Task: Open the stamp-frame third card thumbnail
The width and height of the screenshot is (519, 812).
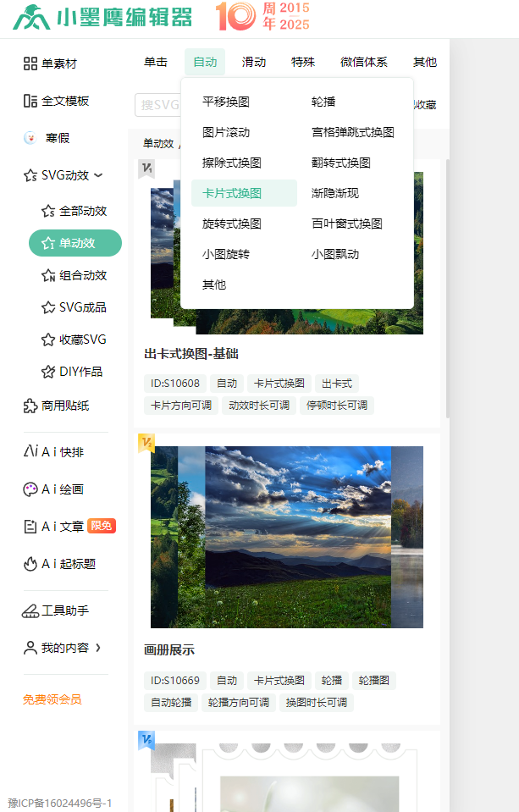Action: coord(286,778)
